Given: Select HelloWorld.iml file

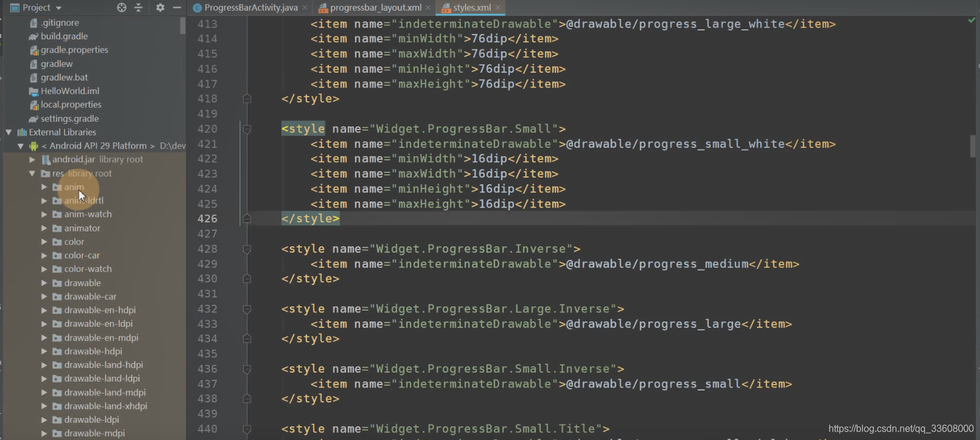Looking at the screenshot, I should 70,91.
